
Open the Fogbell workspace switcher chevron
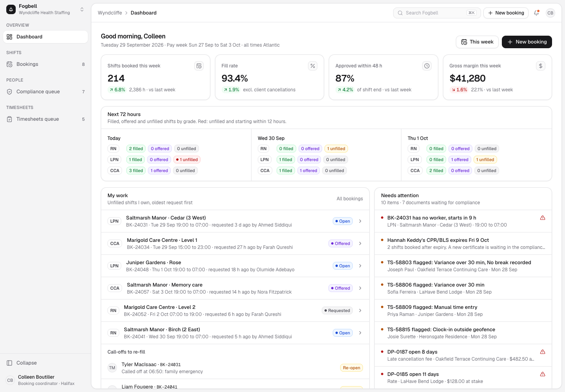pos(82,9)
